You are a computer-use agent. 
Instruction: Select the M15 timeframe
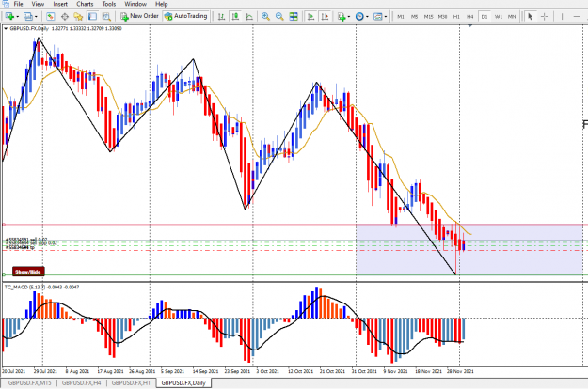[428, 17]
